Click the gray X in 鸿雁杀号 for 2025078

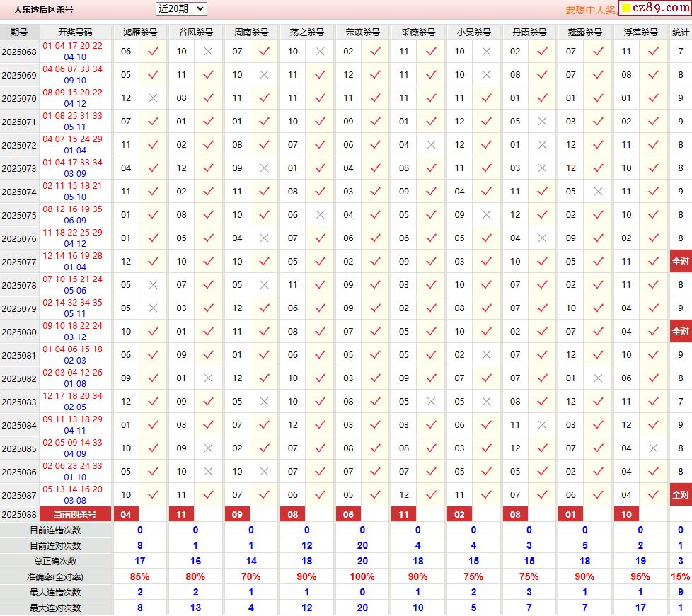coord(153,285)
